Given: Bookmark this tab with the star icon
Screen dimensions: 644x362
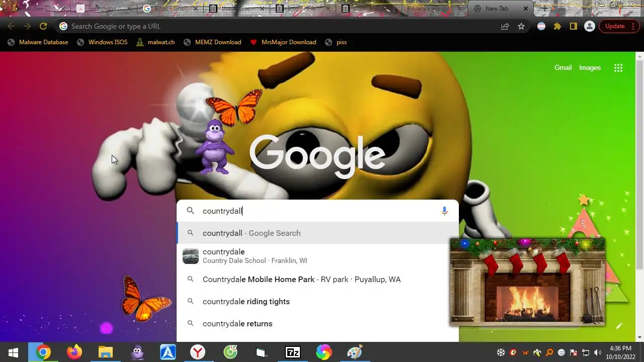Looking at the screenshot, I should click(x=521, y=26).
